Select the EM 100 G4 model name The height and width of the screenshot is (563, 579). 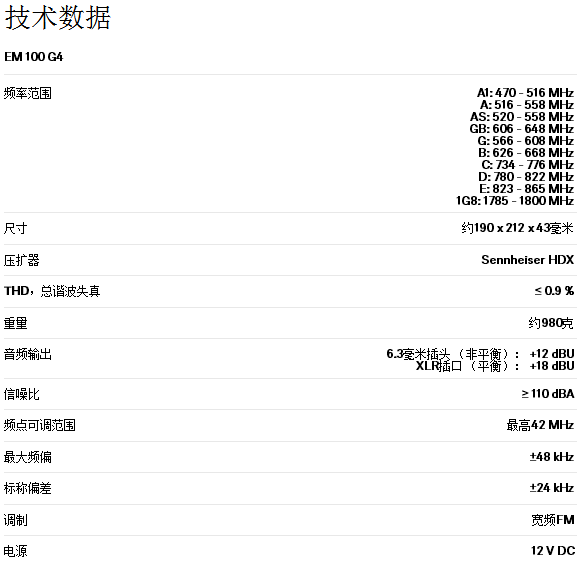tap(34, 57)
